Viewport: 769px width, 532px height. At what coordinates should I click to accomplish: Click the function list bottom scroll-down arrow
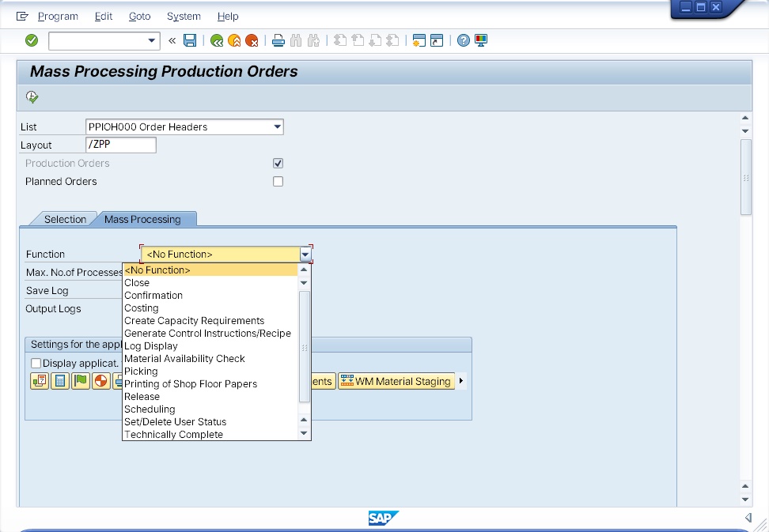tap(304, 433)
